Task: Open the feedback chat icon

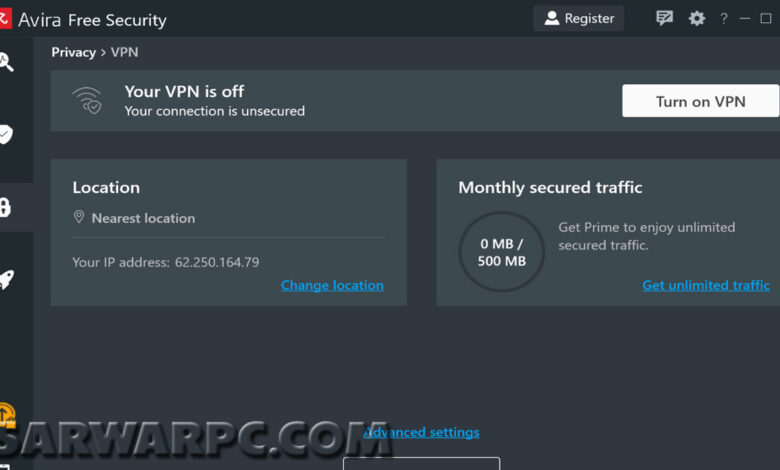Action: click(x=664, y=18)
